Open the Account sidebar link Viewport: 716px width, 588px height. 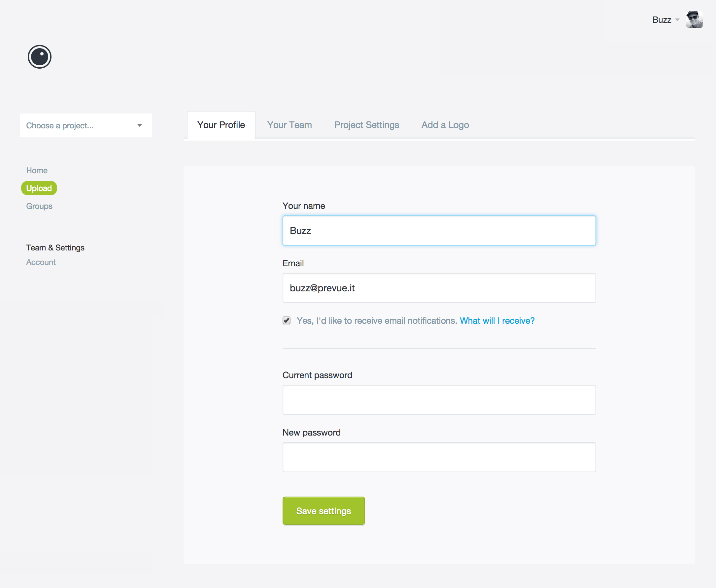pyautogui.click(x=41, y=262)
